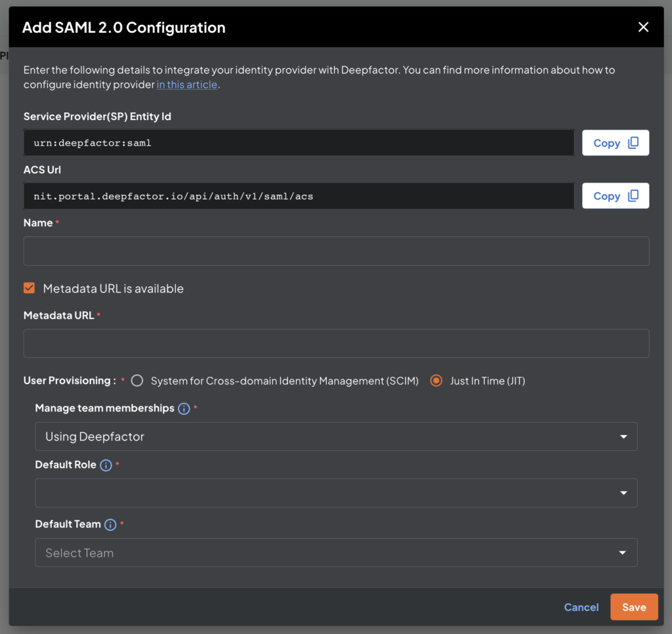Viewport: 672px width, 634px height.
Task: Open the 'in this article' link
Action: (x=187, y=85)
